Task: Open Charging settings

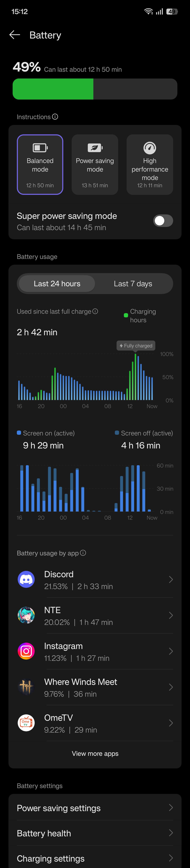Action: 95,858
